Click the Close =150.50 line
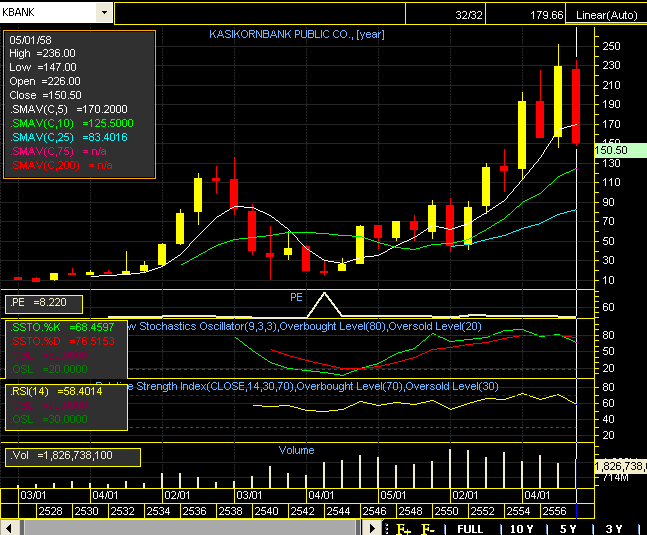647x535 pixels. click(45, 95)
